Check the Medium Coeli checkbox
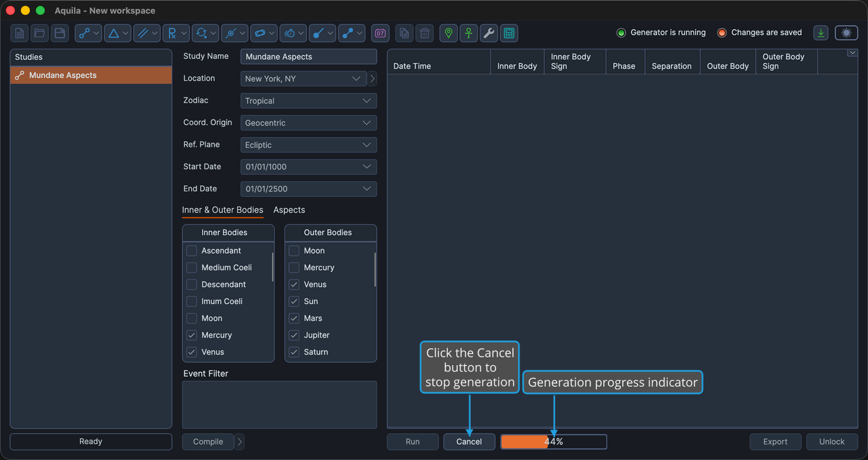868x460 pixels. 192,268
